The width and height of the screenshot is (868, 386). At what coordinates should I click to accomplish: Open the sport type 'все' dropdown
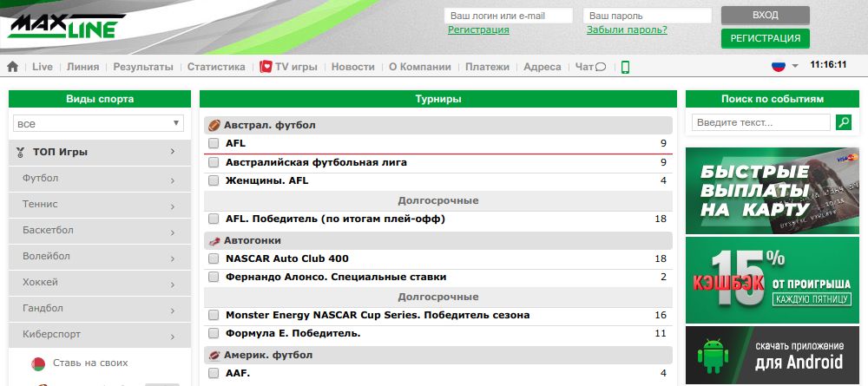pyautogui.click(x=99, y=124)
